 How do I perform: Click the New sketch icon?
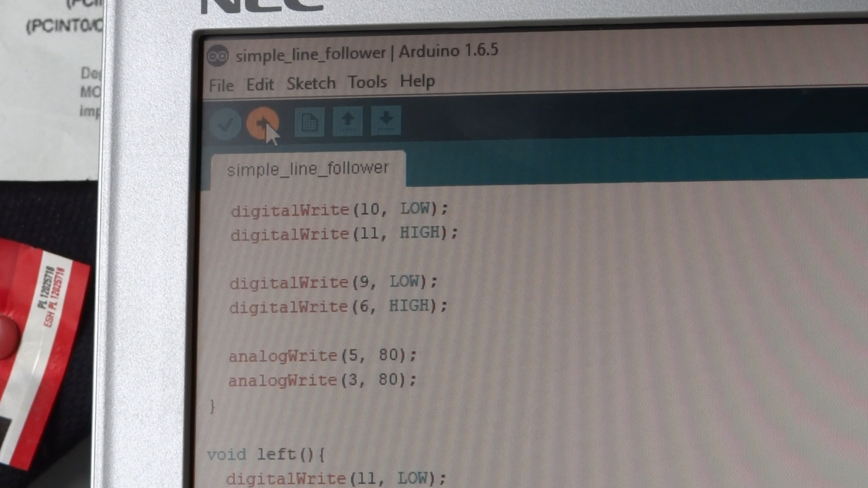pyautogui.click(x=309, y=122)
